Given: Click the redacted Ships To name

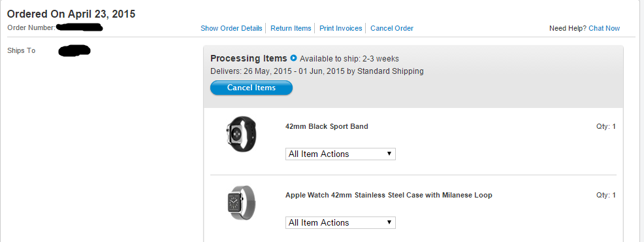Looking at the screenshot, I should [74, 50].
